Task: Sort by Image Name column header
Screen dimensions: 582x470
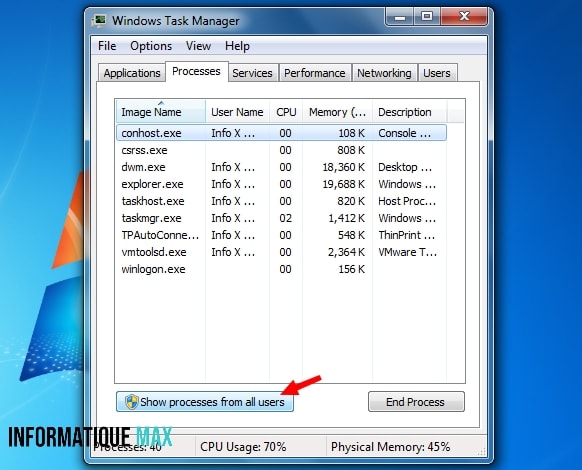Action: tap(161, 111)
